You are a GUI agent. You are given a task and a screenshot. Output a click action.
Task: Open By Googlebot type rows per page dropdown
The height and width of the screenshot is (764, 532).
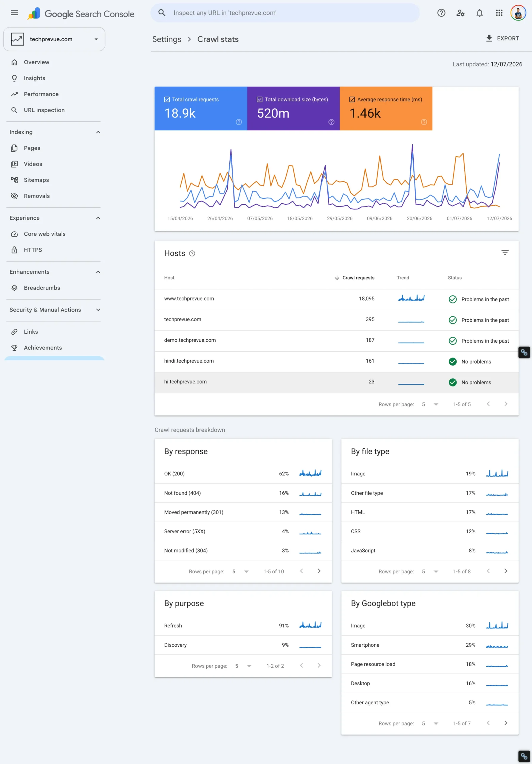pos(430,723)
